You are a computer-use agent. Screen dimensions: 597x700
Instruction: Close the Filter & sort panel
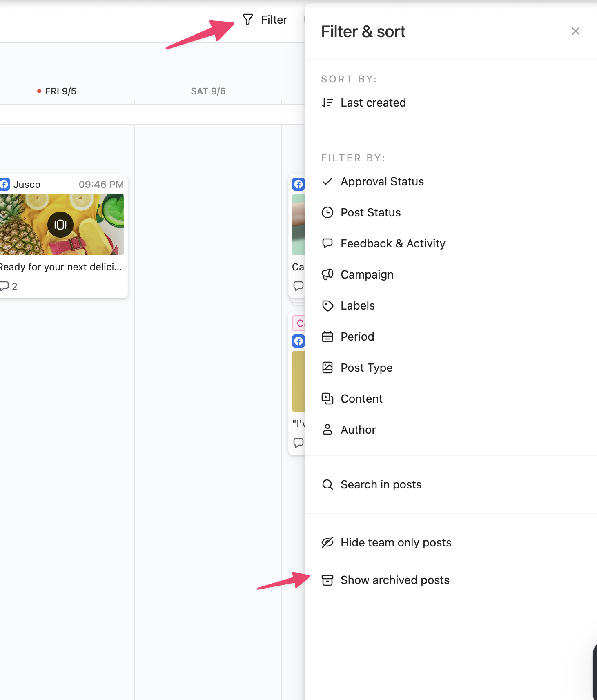click(x=575, y=31)
